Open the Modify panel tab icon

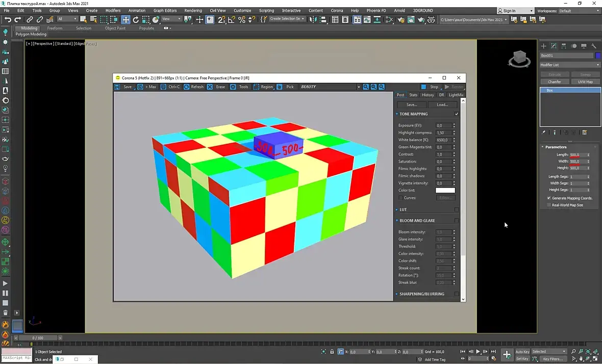pos(554,46)
